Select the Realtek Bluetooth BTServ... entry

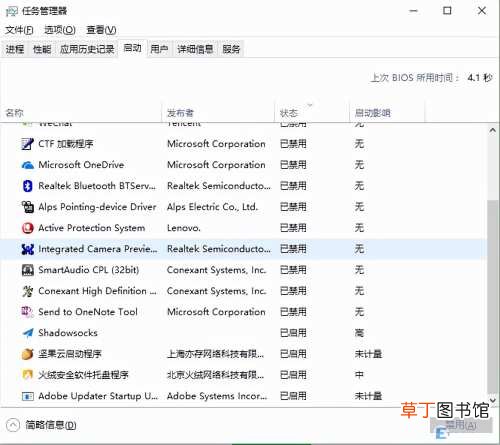(97, 186)
